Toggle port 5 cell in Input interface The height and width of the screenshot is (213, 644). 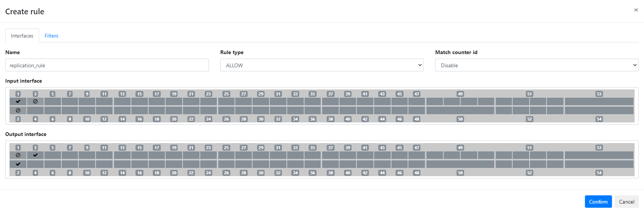tap(53, 101)
